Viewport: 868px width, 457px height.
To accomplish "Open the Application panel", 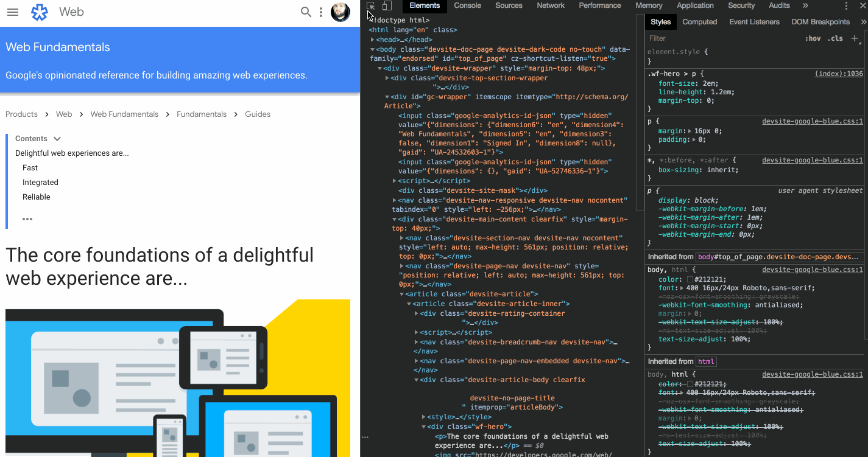I will tap(695, 5).
